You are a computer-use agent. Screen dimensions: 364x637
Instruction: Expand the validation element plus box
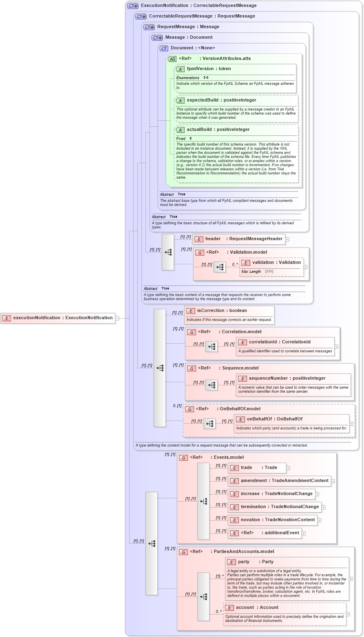pyautogui.click(x=305, y=267)
